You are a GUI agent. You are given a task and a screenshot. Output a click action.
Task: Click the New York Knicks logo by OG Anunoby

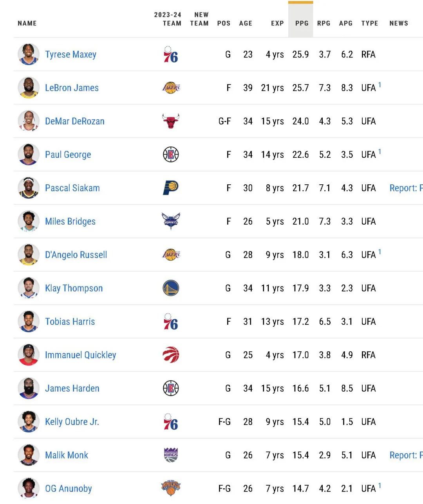[x=171, y=488]
